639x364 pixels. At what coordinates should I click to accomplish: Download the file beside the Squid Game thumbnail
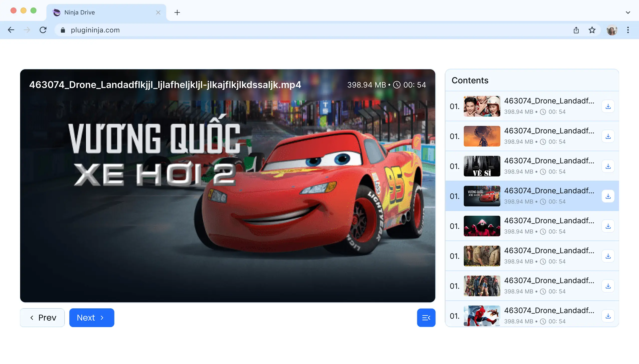click(x=608, y=226)
